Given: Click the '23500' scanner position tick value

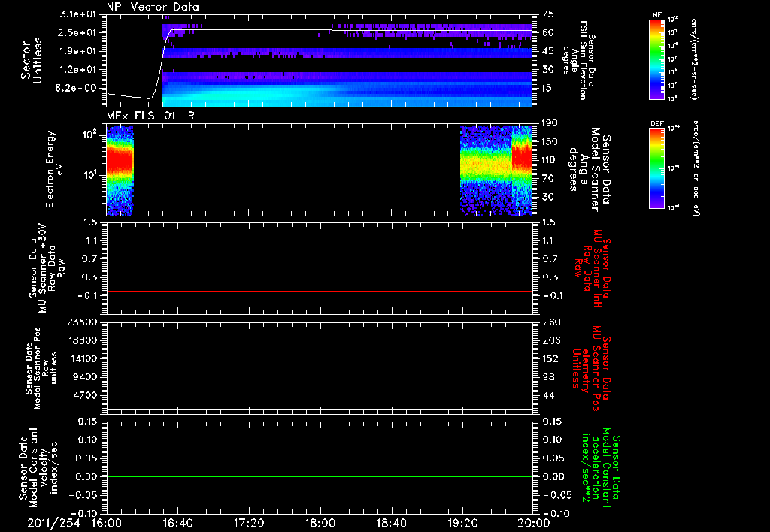Looking at the screenshot, I should (81, 322).
